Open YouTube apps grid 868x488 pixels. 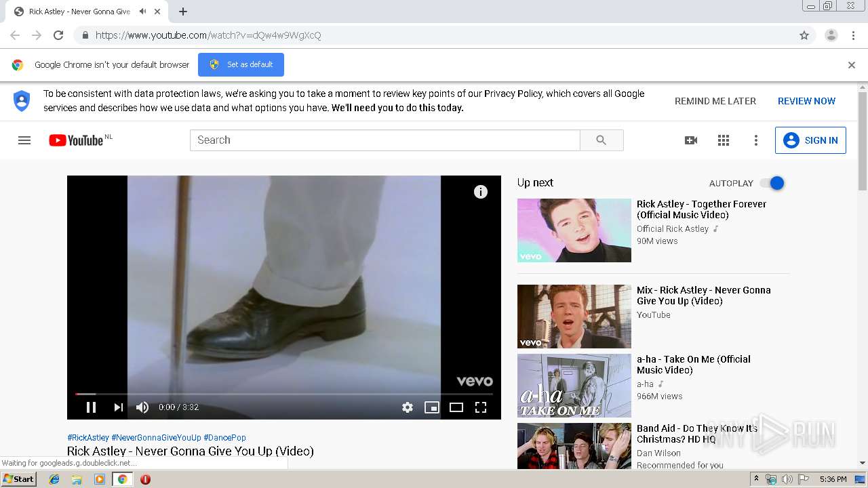724,140
